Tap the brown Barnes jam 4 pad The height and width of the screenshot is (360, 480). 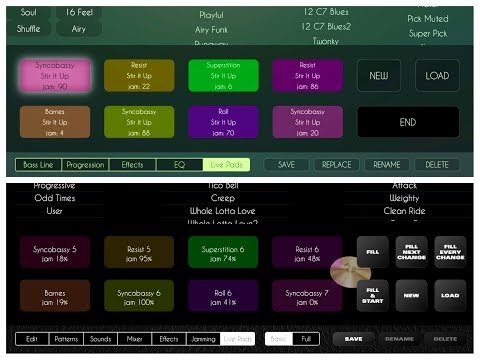coord(55,122)
